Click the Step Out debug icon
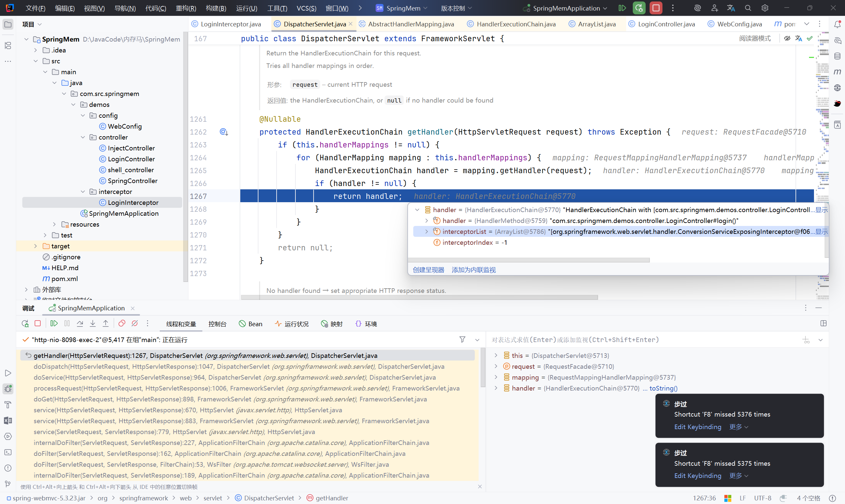Viewport: 845px width, 504px height. click(106, 324)
